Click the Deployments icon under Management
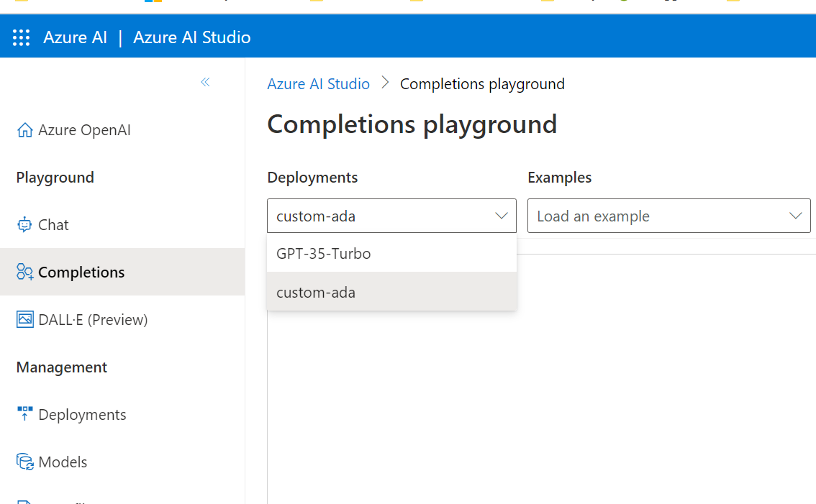This screenshot has width=816, height=504. click(x=24, y=414)
